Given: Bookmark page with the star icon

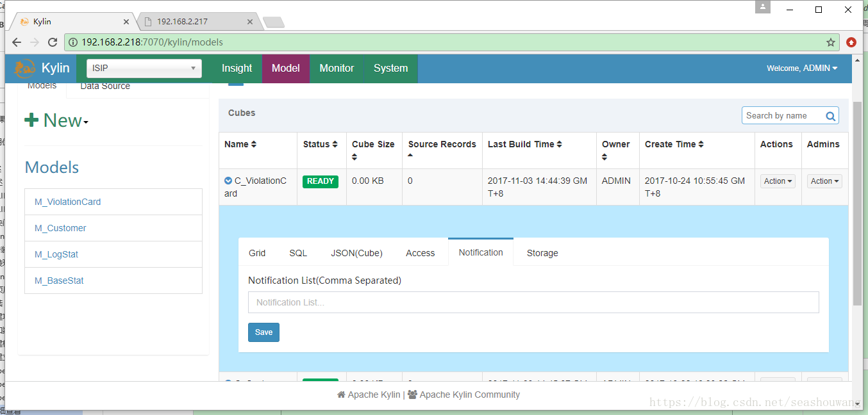Looking at the screenshot, I should pyautogui.click(x=831, y=42).
